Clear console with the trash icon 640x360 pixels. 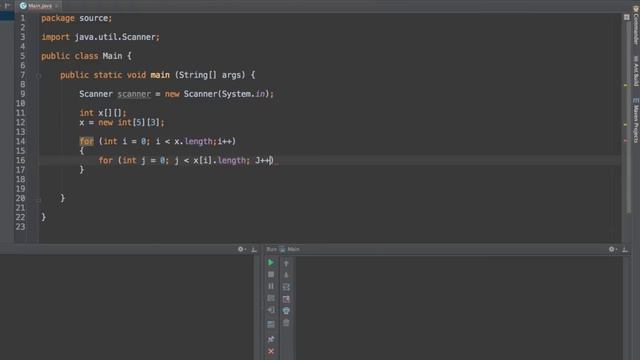[x=286, y=323]
